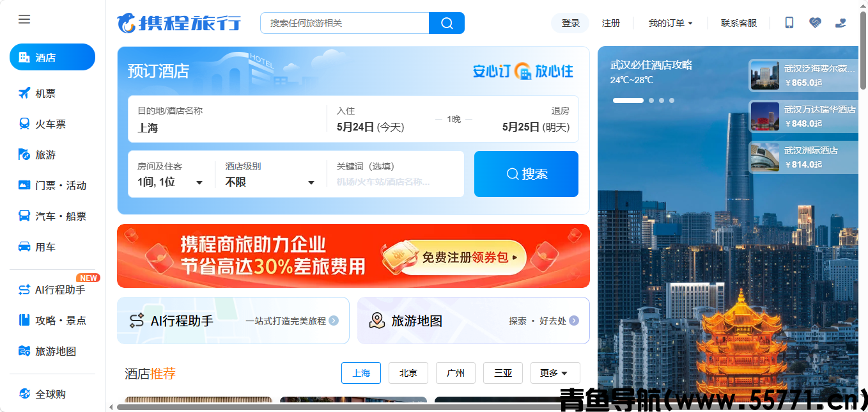Viewport: 868px width, 412px height.
Task: Select the last carousel indicator dot
Action: click(x=672, y=100)
